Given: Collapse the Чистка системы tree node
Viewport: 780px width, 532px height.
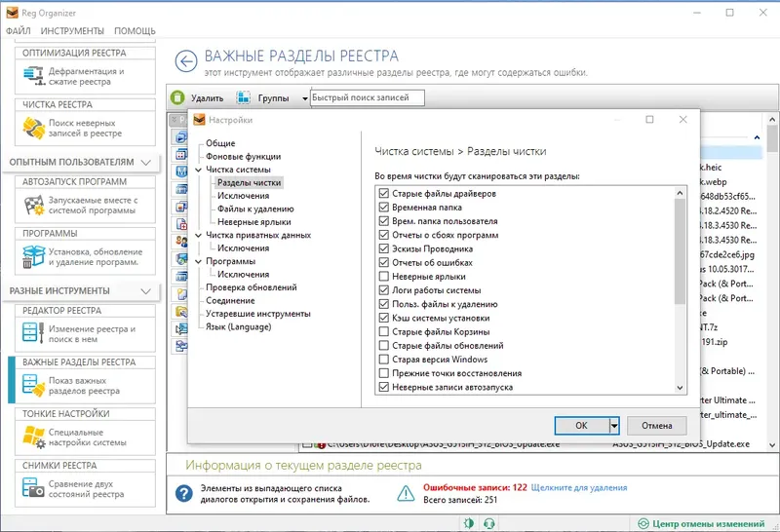Looking at the screenshot, I should click(x=199, y=170).
